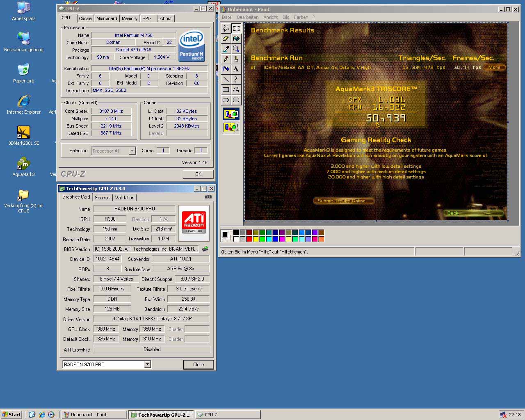Choose the Brush tool in Paint
The width and height of the screenshot is (525, 420).
click(x=236, y=59)
